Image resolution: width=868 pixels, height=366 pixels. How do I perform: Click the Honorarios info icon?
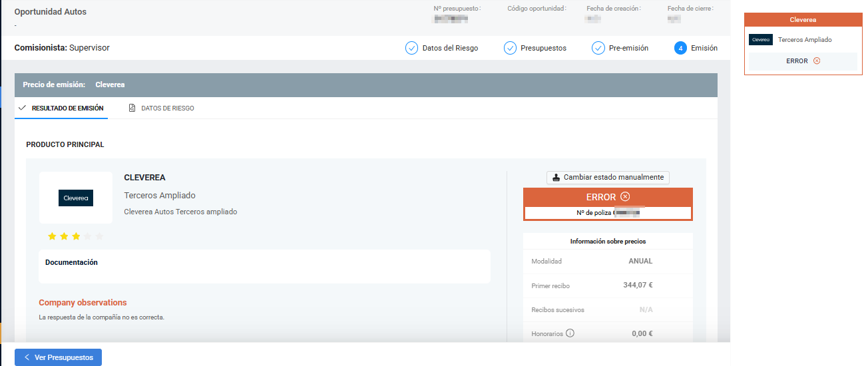pyautogui.click(x=570, y=333)
